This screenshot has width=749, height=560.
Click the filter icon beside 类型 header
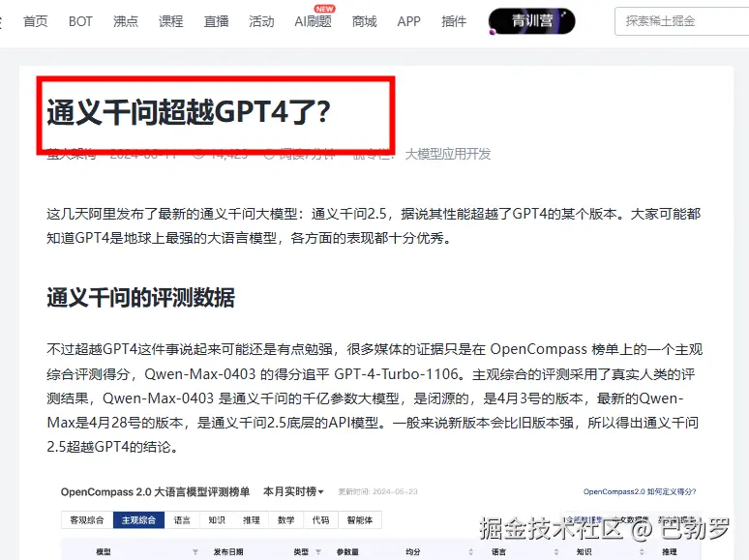coord(317,552)
